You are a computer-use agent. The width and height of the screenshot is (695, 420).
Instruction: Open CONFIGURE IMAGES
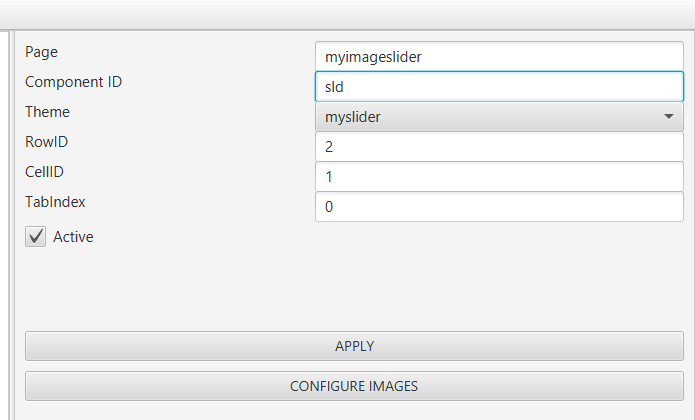pos(354,386)
